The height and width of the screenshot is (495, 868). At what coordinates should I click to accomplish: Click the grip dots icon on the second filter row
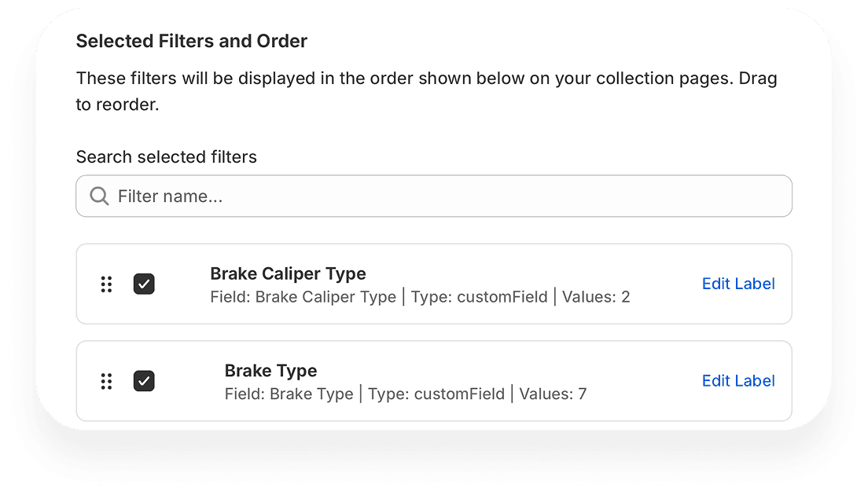tap(106, 381)
